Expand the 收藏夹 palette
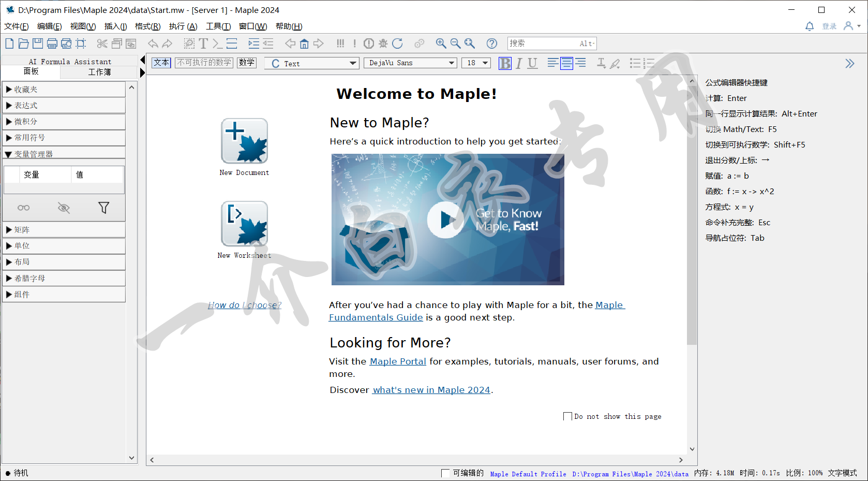Viewport: 868px width, 481px height. [x=64, y=90]
